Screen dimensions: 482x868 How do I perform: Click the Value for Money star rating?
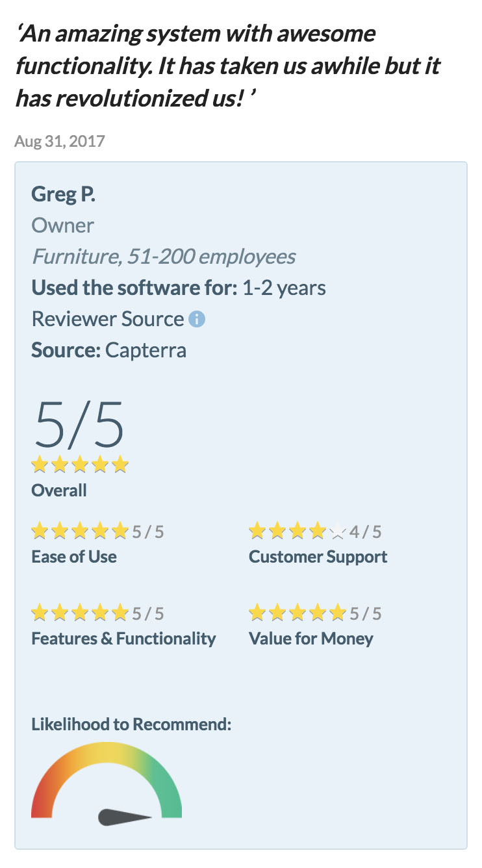tap(298, 613)
